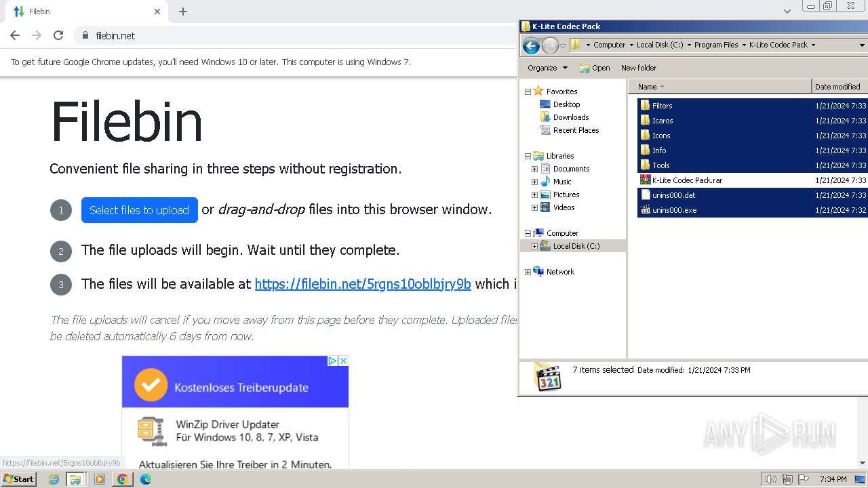Select the Info folder

(752, 150)
